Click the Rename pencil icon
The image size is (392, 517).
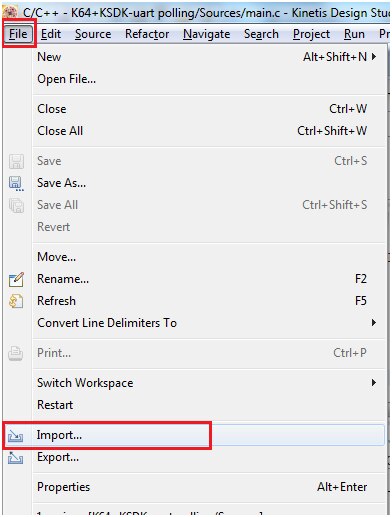[x=16, y=279]
